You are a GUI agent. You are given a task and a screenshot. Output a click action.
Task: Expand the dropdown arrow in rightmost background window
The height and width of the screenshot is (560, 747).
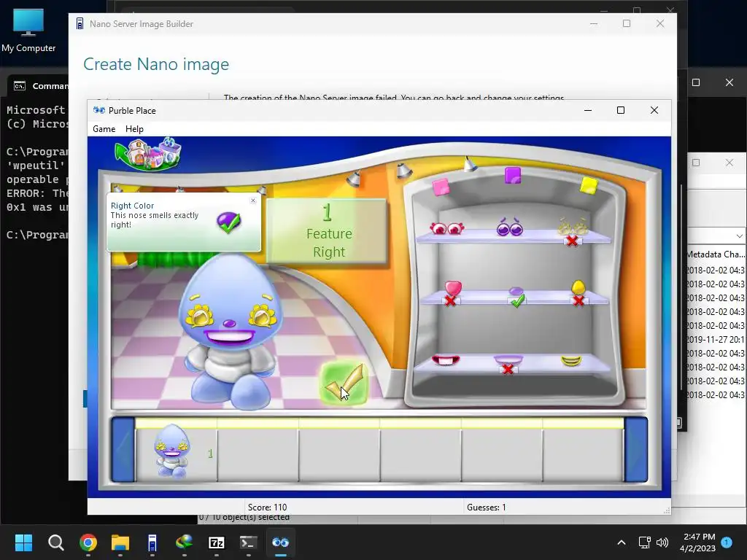tap(739, 236)
